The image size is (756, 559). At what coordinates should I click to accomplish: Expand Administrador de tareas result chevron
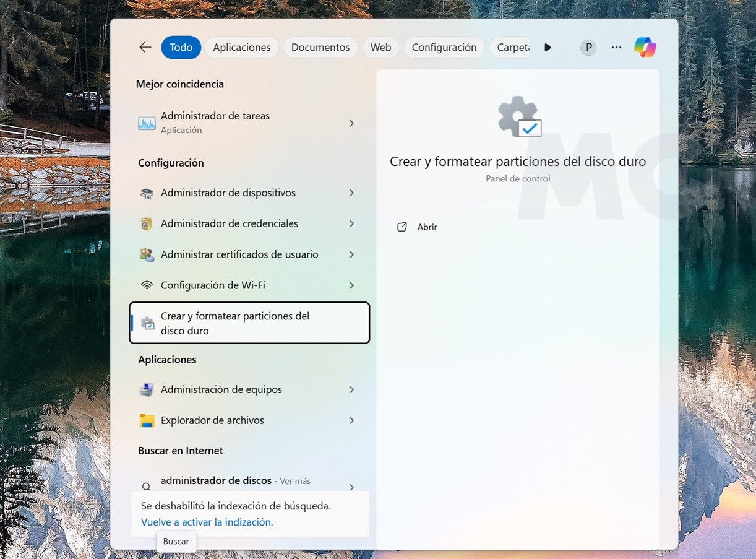pyautogui.click(x=351, y=123)
